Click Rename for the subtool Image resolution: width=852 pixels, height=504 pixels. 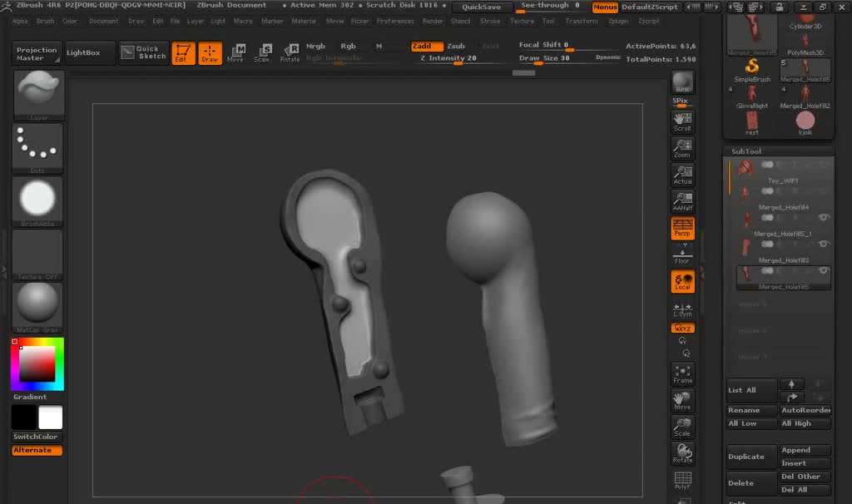[x=751, y=410]
